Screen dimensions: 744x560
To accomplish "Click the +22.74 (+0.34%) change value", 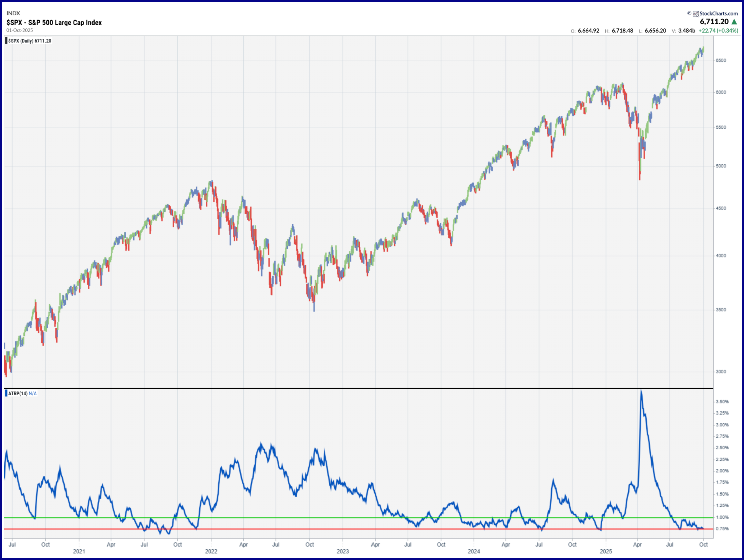I will point(718,31).
